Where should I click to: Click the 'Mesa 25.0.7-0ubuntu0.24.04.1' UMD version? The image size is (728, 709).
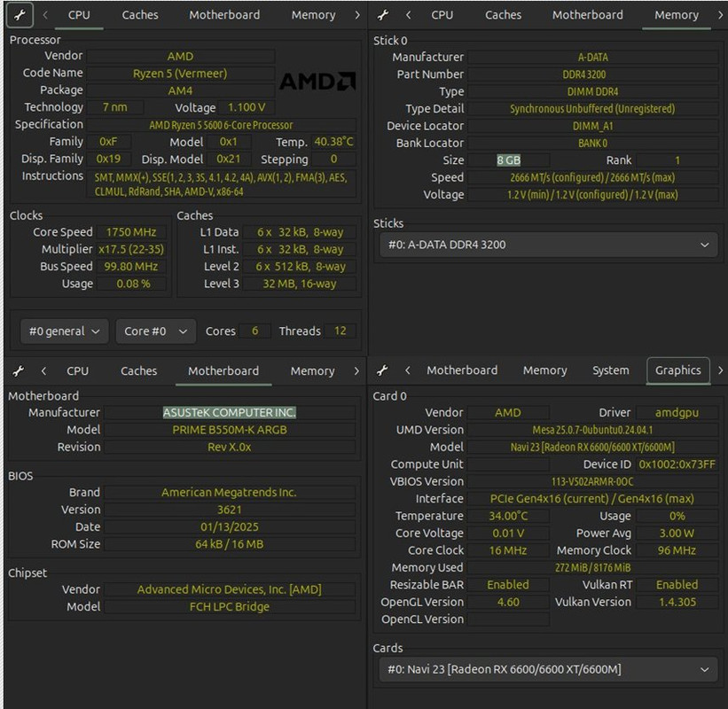coord(593,430)
